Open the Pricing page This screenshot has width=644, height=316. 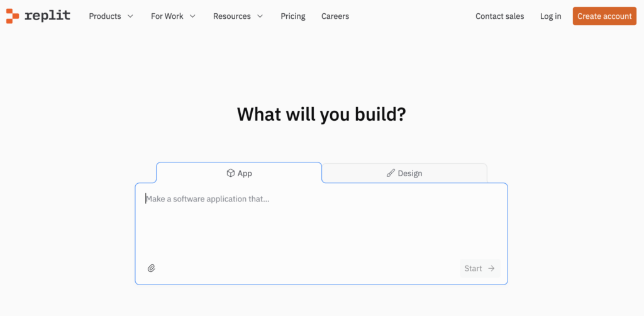pos(293,16)
